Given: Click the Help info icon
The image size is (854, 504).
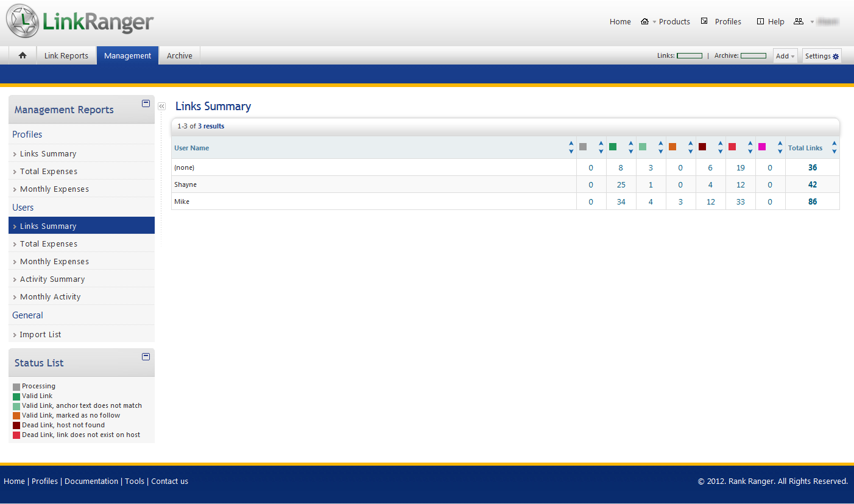Looking at the screenshot, I should tap(760, 21).
